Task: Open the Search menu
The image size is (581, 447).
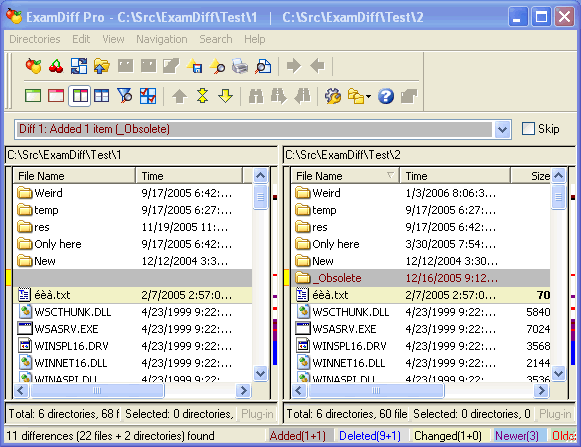Action: 216,39
